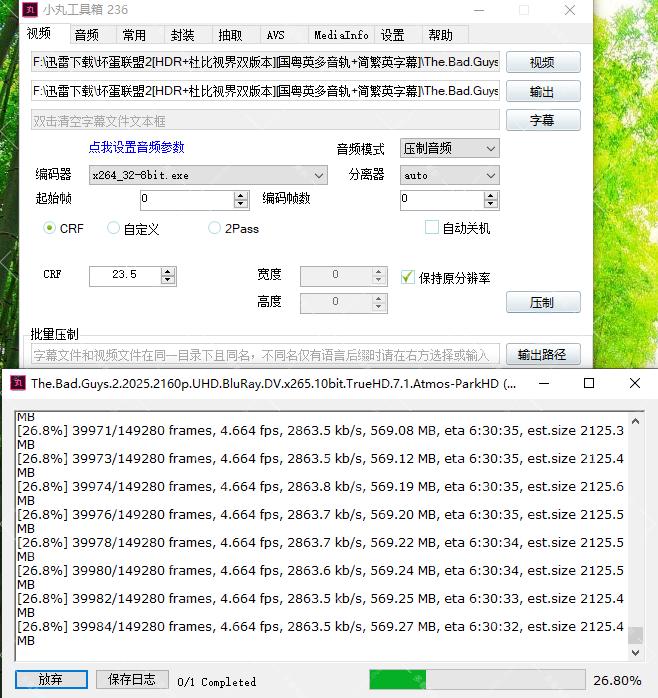Switch to the 视频 tab
The width and height of the screenshot is (658, 698).
(x=39, y=33)
